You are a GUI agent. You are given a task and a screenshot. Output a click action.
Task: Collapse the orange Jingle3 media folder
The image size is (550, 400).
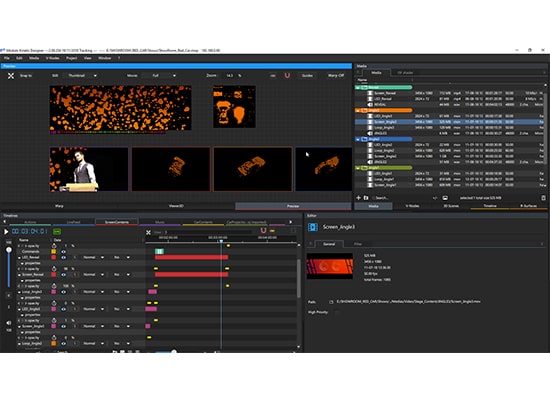click(x=358, y=111)
